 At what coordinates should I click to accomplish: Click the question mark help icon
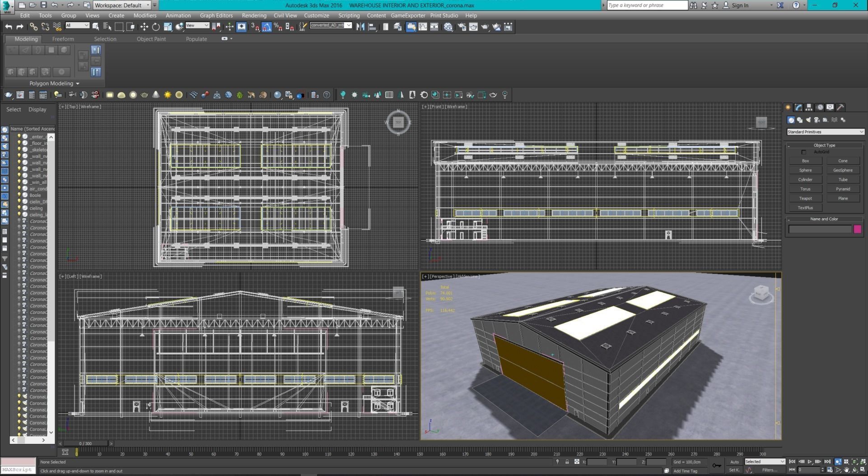[327, 95]
